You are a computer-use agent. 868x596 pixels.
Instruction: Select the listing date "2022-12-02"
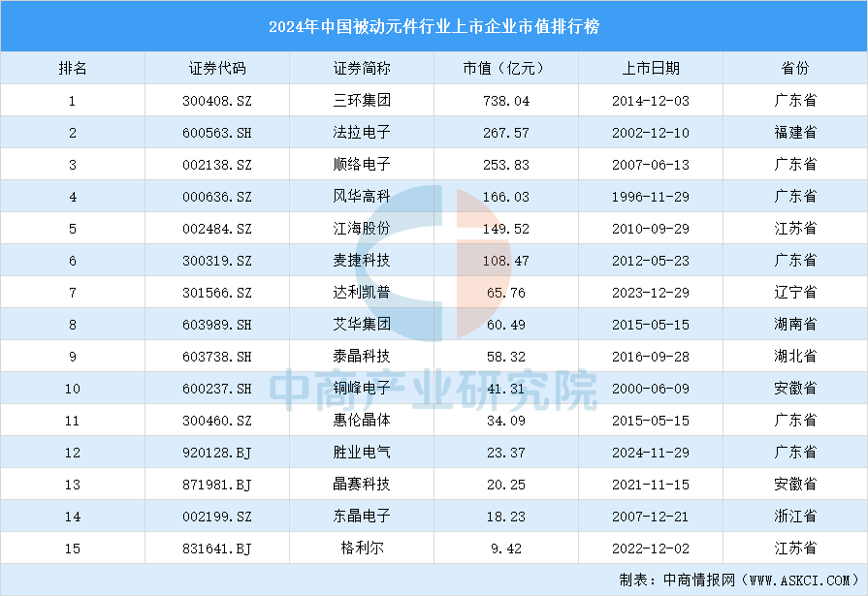[x=651, y=549]
